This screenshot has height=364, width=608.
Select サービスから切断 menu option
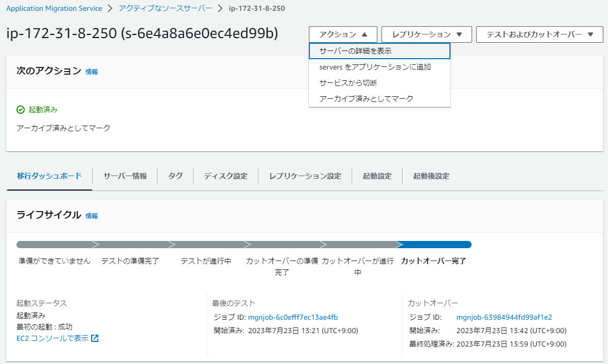379,83
